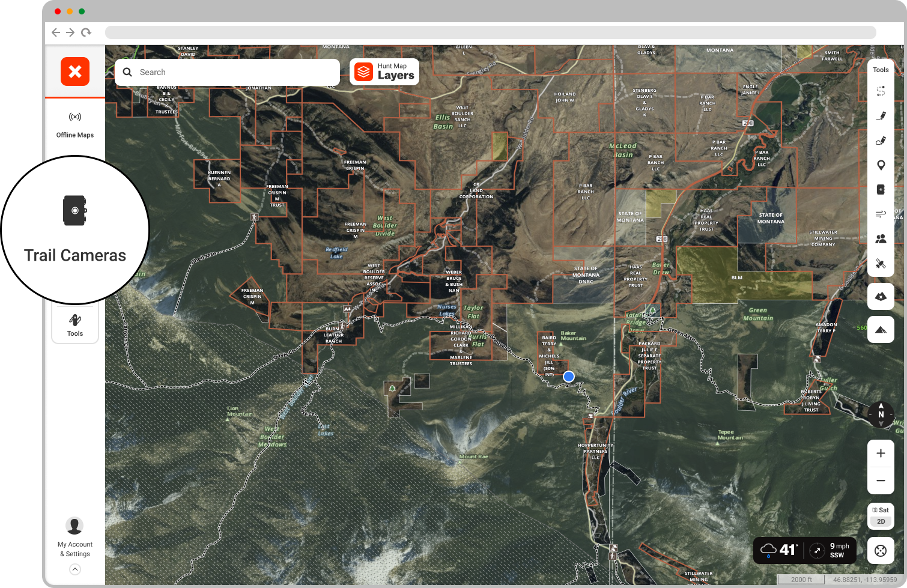Click the Ellis Basin label
The image size is (907, 588).
443,122
